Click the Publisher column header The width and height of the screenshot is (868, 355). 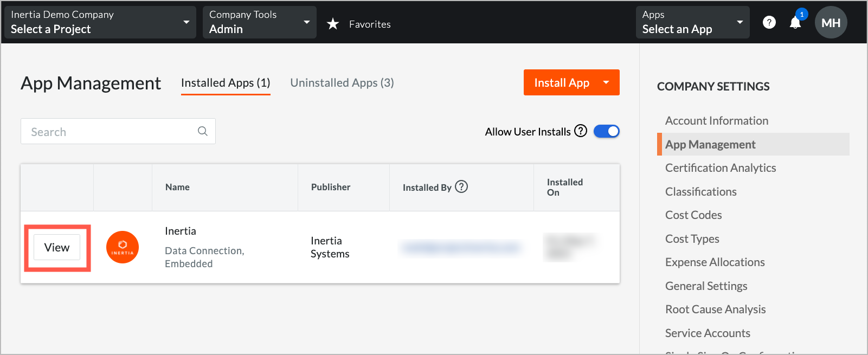[331, 187]
